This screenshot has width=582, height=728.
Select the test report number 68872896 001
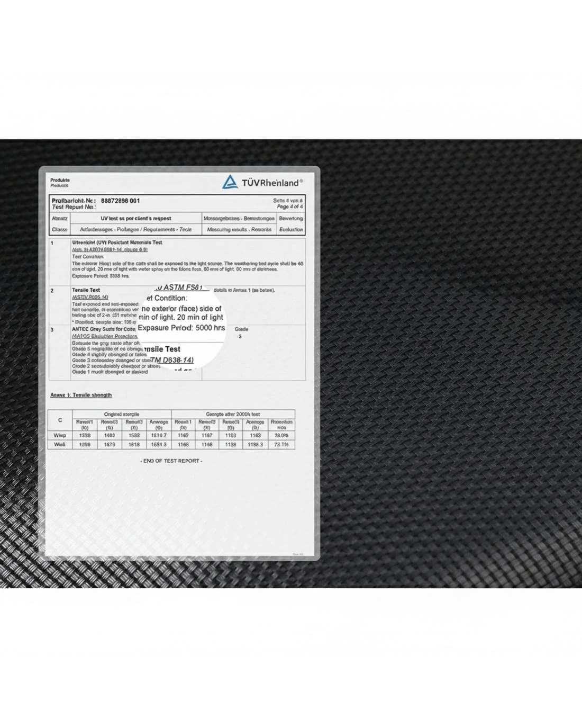point(120,201)
